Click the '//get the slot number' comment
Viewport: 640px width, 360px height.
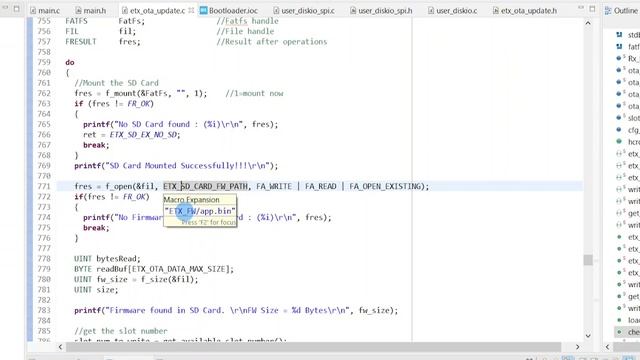pyautogui.click(x=121, y=331)
